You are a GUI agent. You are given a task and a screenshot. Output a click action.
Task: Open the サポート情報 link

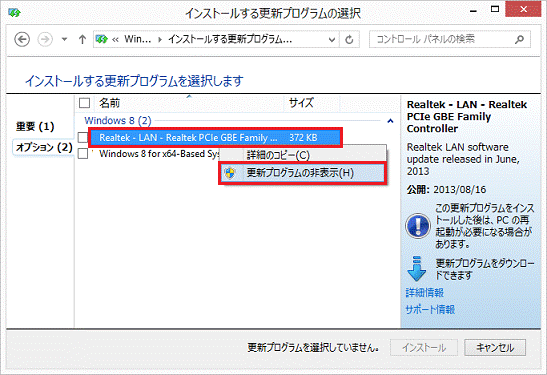pyautogui.click(x=430, y=309)
